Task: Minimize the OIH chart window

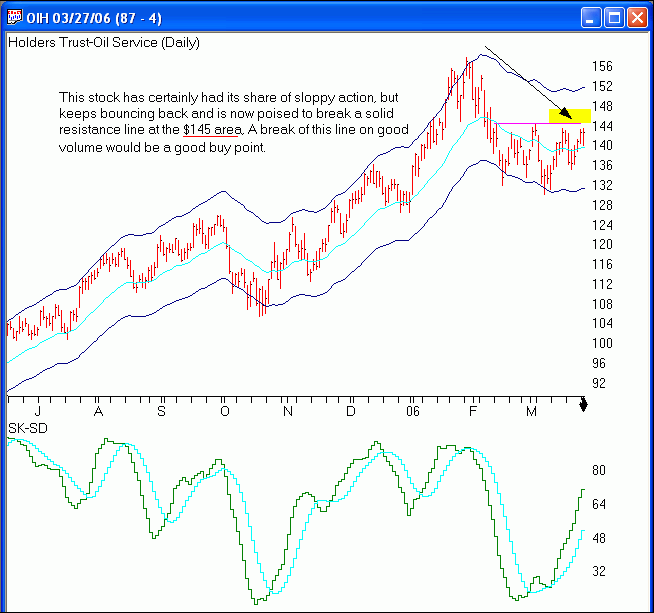Action: click(591, 18)
